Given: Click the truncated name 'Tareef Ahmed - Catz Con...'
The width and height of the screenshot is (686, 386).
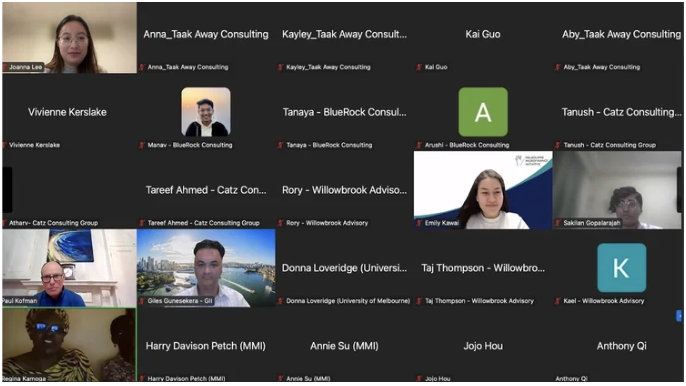Looking at the screenshot, I should click(206, 190).
